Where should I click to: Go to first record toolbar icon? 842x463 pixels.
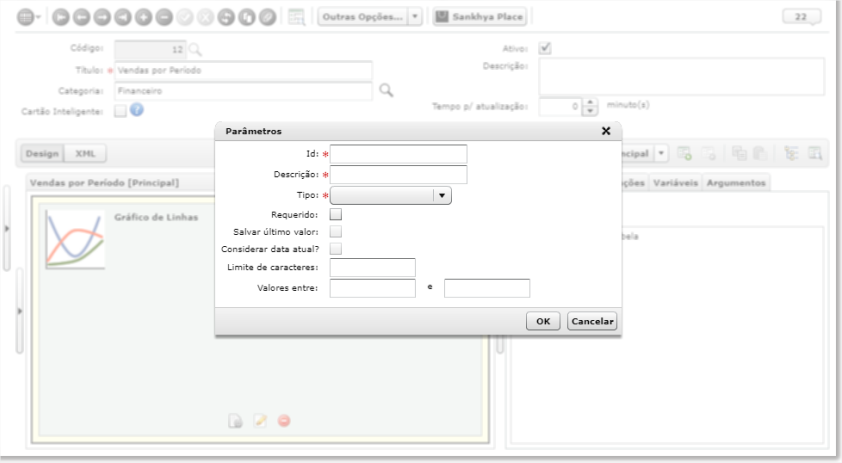point(61,17)
